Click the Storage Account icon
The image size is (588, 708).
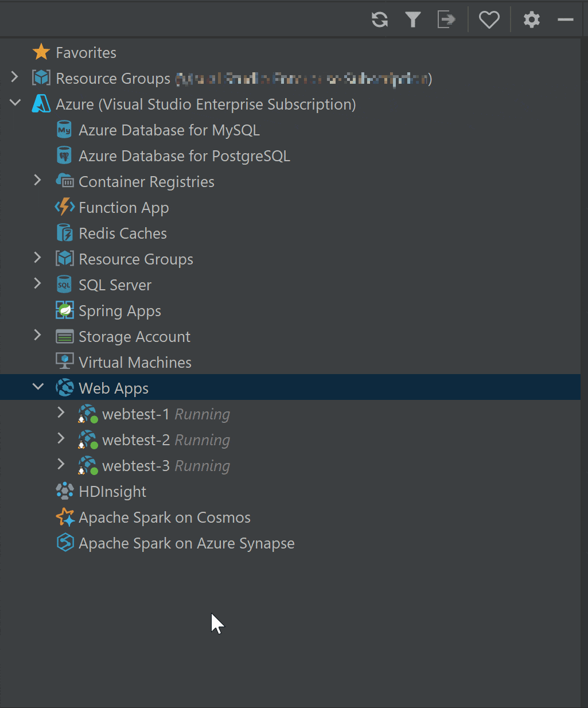pyautogui.click(x=64, y=336)
